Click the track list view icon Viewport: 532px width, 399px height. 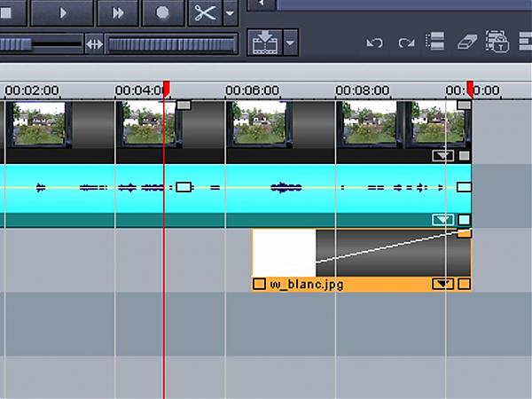coord(435,42)
